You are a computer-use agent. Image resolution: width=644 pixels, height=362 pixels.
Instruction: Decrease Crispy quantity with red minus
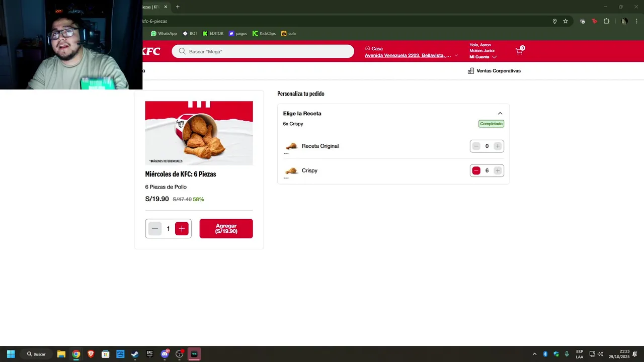pos(476,171)
